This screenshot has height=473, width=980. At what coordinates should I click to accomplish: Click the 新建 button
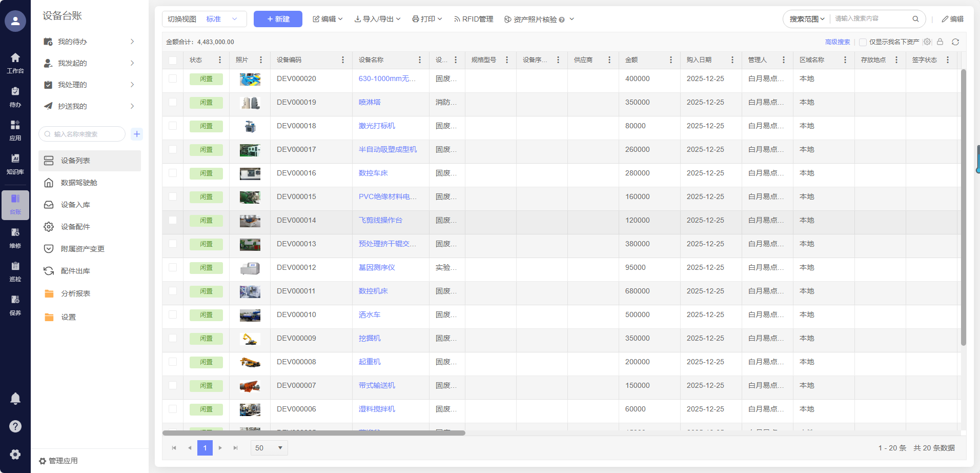click(278, 19)
